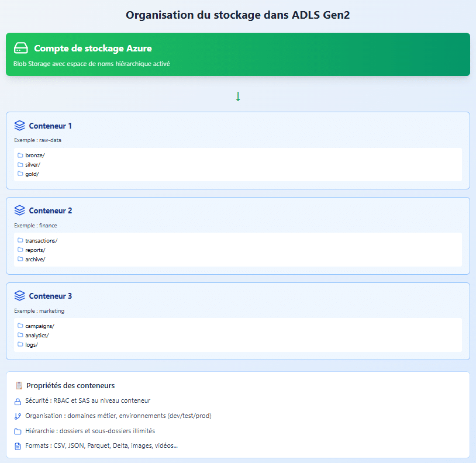Click the layers icon beside Conteneur 3

20,296
